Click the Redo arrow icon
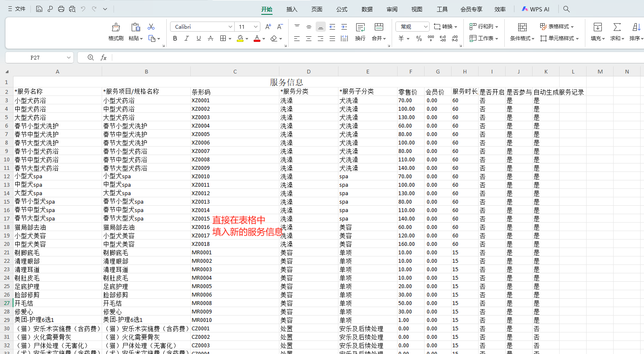The image size is (644, 354). tap(94, 9)
